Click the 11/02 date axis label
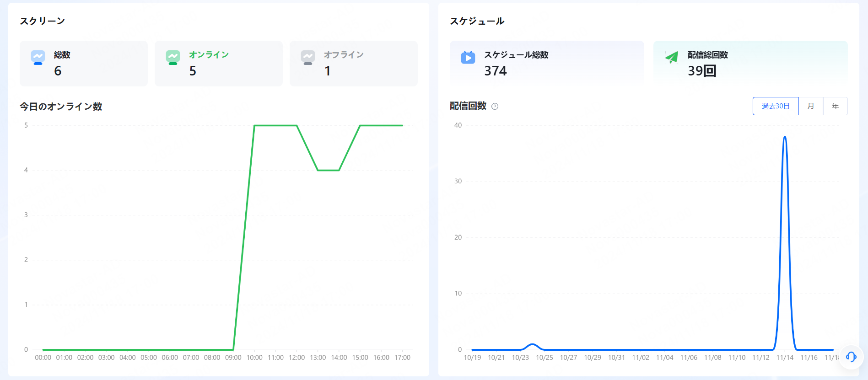This screenshot has width=868, height=380. tap(641, 358)
